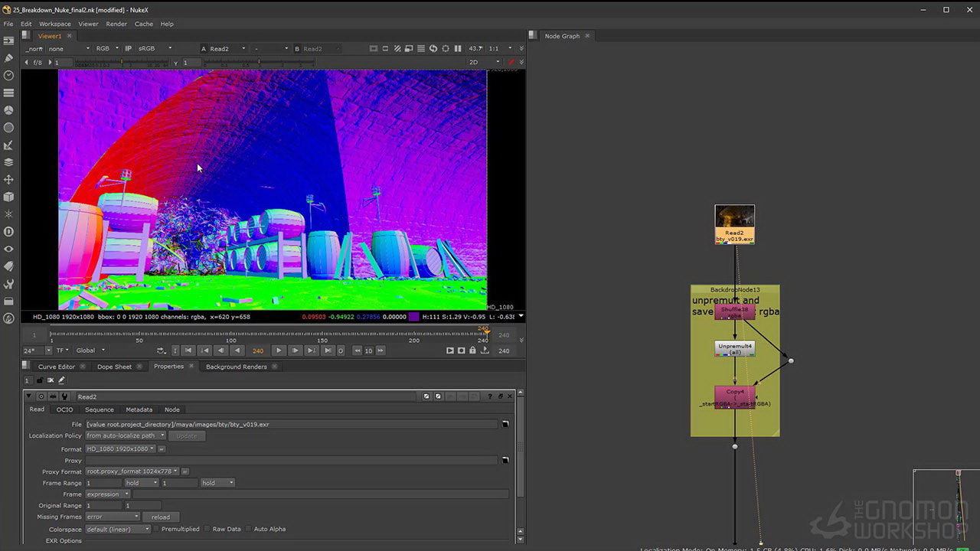Toggle the properties panel lock icon
The image size is (980, 551).
[x=40, y=380]
